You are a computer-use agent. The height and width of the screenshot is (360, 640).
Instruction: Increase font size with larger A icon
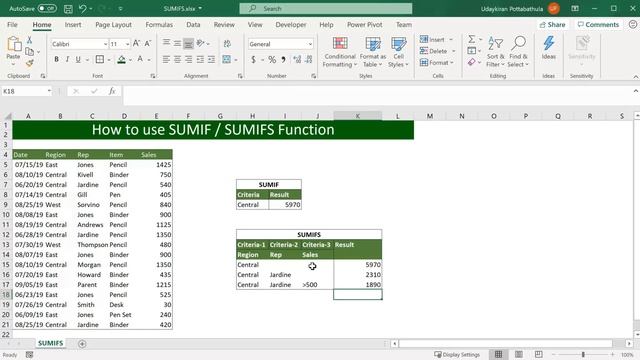(x=137, y=44)
